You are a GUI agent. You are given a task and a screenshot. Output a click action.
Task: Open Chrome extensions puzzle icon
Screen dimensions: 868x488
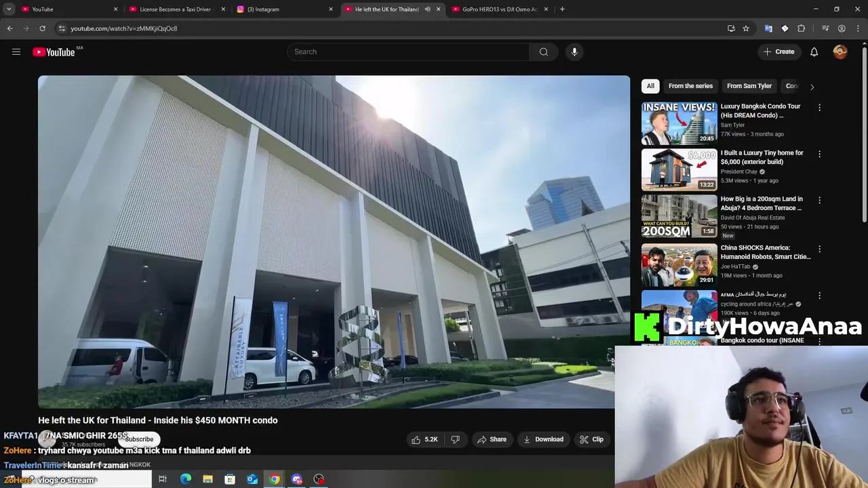[x=802, y=28]
